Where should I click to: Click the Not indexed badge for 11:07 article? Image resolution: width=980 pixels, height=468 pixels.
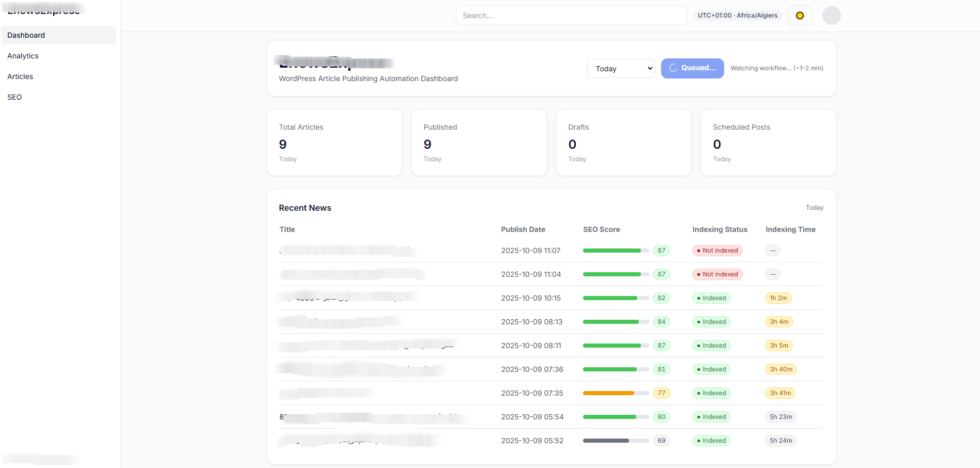(x=717, y=251)
